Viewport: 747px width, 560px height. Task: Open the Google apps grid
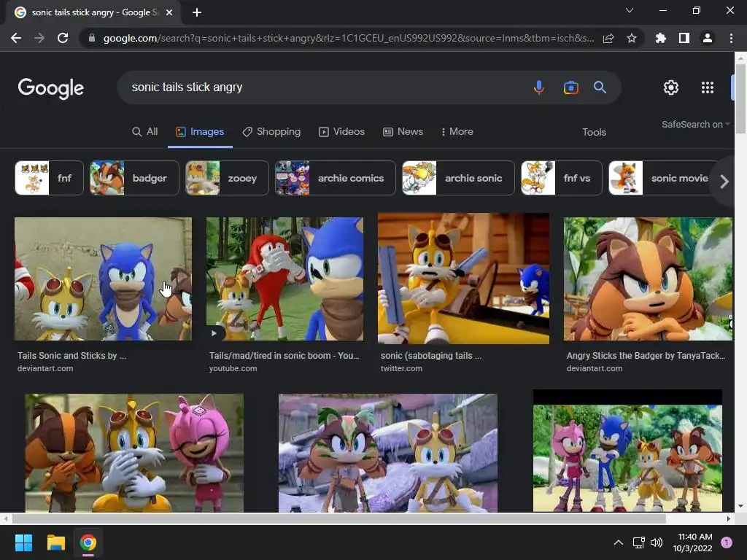point(708,87)
